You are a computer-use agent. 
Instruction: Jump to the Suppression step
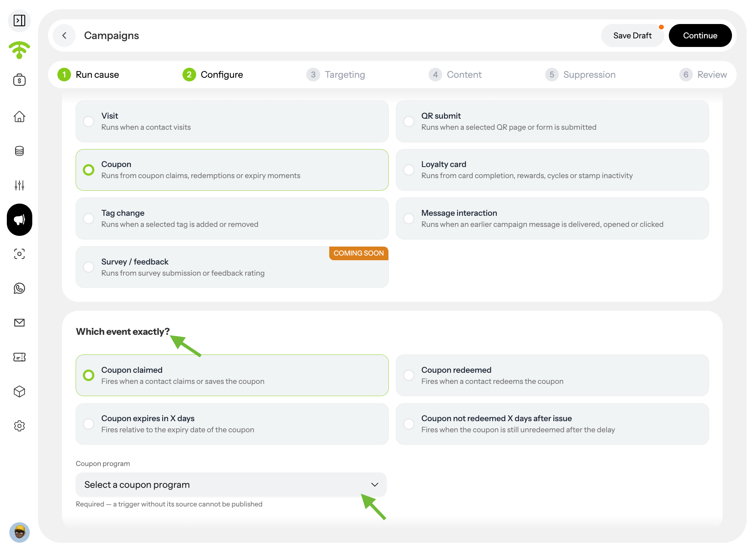580,75
